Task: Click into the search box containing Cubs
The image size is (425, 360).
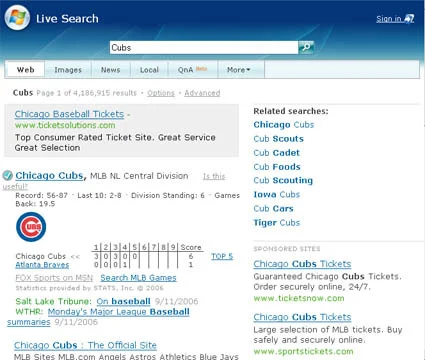Action: (x=204, y=48)
